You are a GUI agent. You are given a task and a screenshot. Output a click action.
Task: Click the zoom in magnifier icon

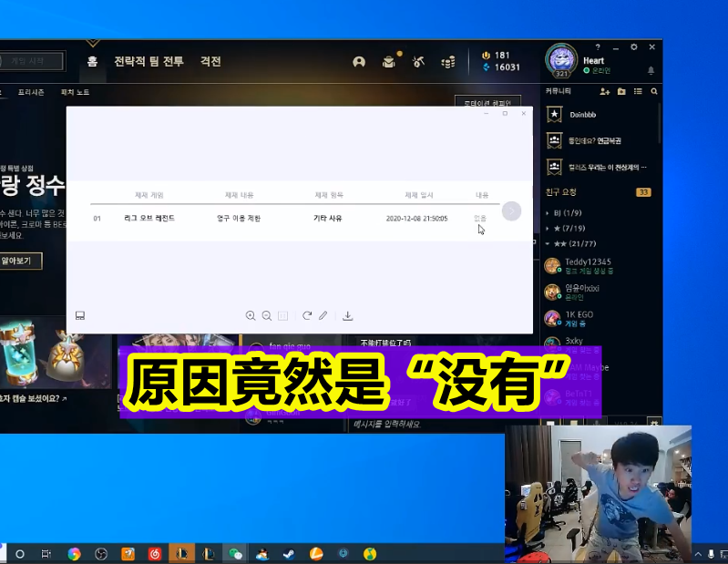[x=251, y=316]
